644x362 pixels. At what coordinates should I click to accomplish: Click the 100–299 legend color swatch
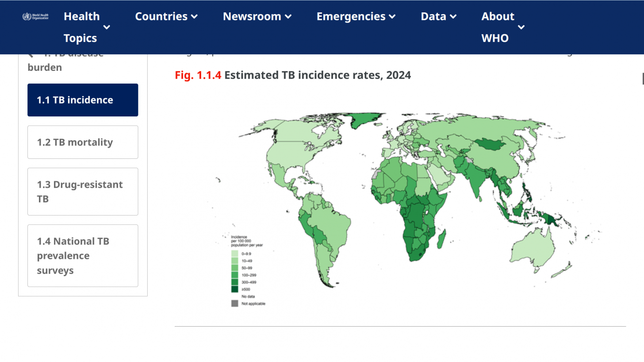click(x=234, y=275)
